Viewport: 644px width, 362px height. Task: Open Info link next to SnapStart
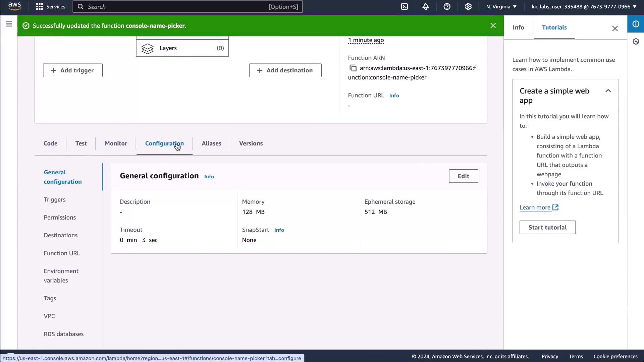click(279, 230)
